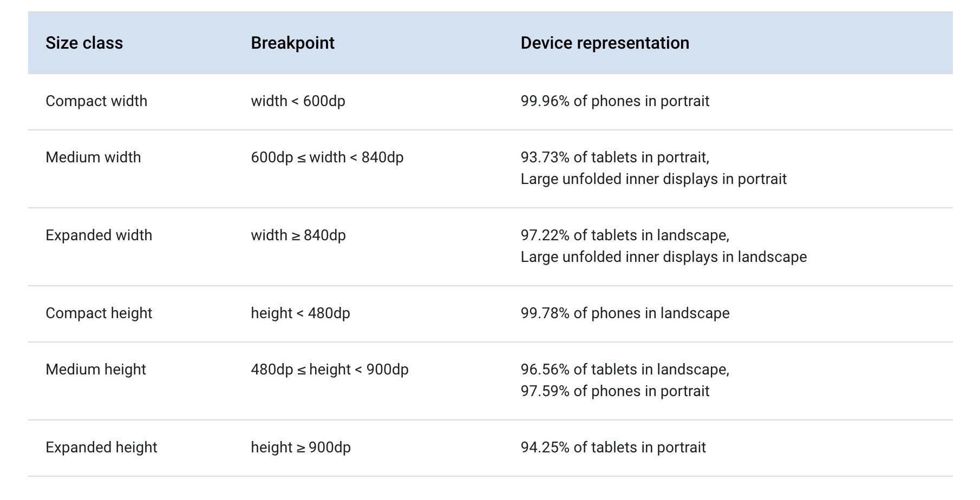980x500 pixels.
Task: Select the Medium width cell
Action: tap(93, 157)
